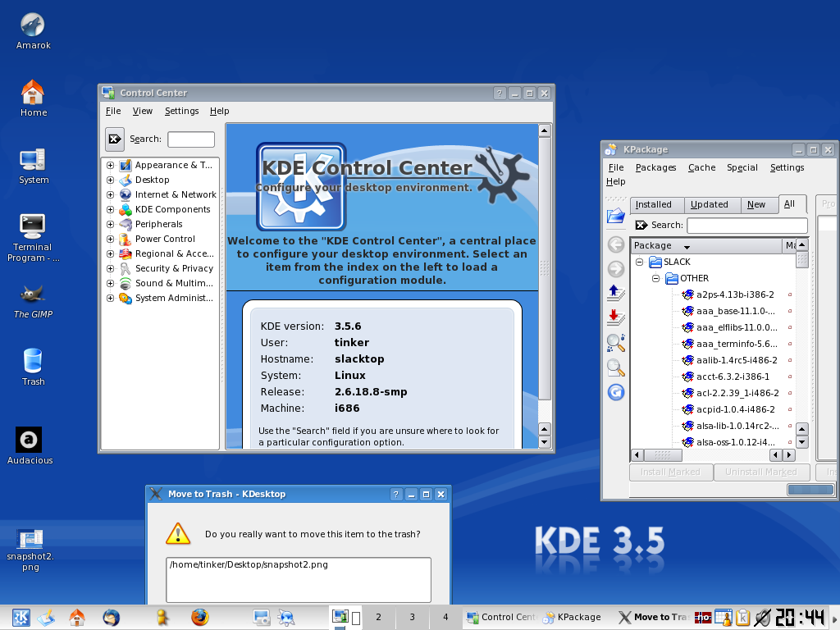Viewport: 840px width, 630px height.
Task: Expand Security & Privacy tree node
Action: (x=111, y=269)
